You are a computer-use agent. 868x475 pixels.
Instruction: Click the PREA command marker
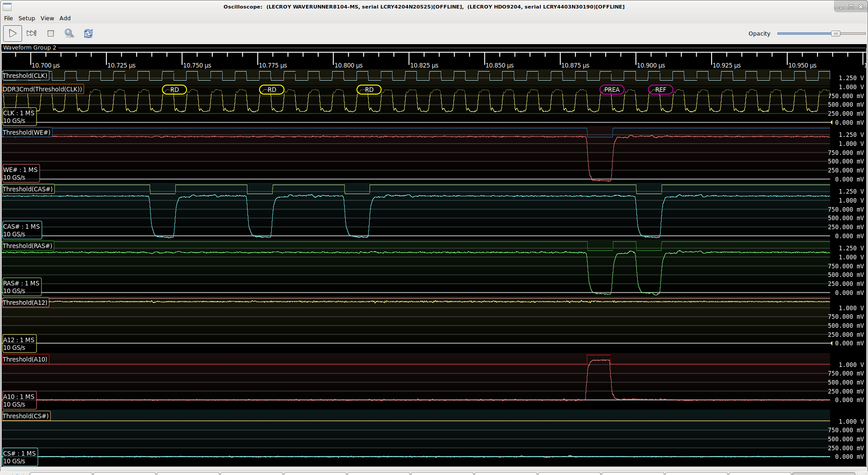pyautogui.click(x=612, y=90)
